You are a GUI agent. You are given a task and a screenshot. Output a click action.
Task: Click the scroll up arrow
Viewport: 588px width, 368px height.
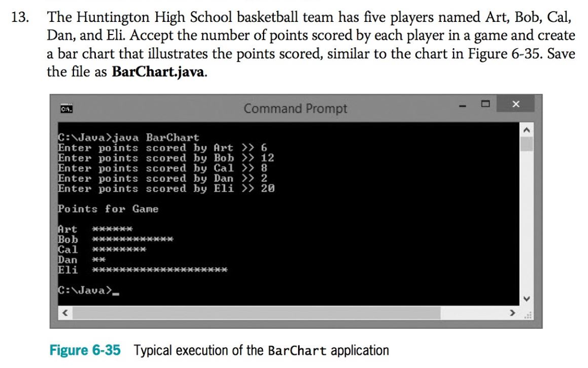[526, 129]
